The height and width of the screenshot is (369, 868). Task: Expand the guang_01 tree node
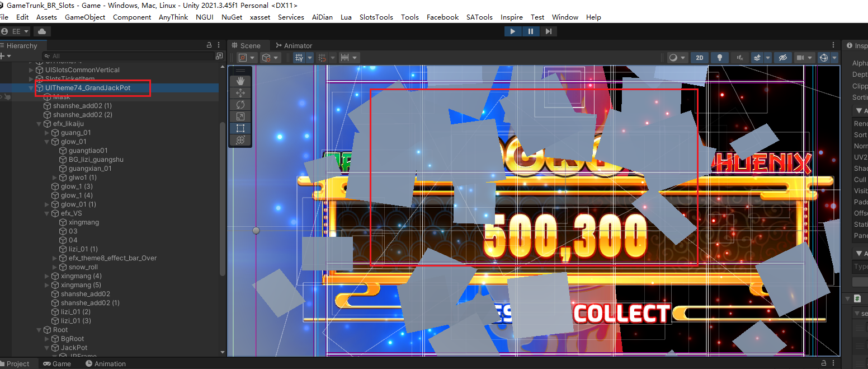(47, 133)
